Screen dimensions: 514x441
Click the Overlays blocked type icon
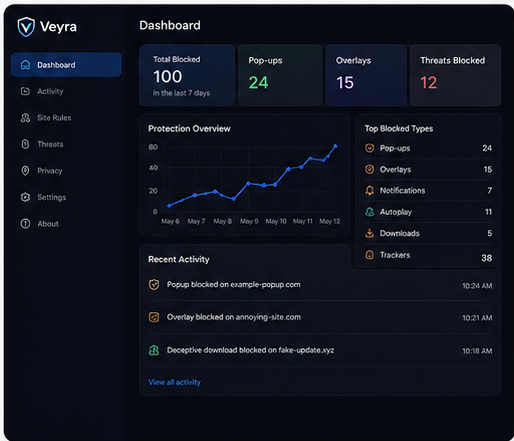click(x=369, y=169)
